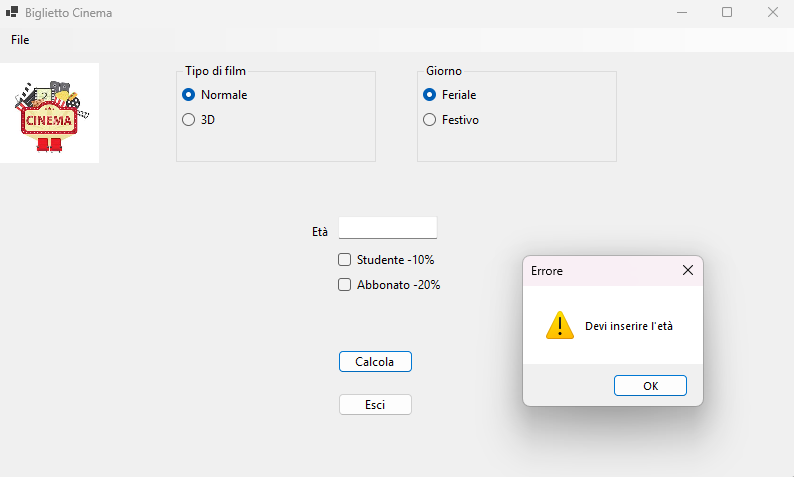The image size is (794, 477).
Task: Minimize the Biglietto Cinema window
Action: (x=682, y=12)
